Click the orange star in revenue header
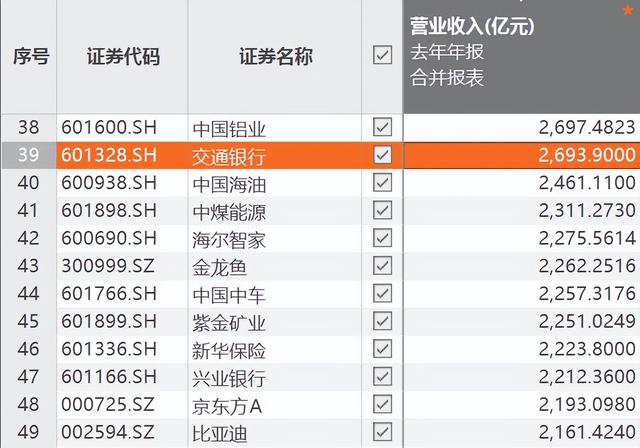The image size is (640, 448). coord(629,9)
